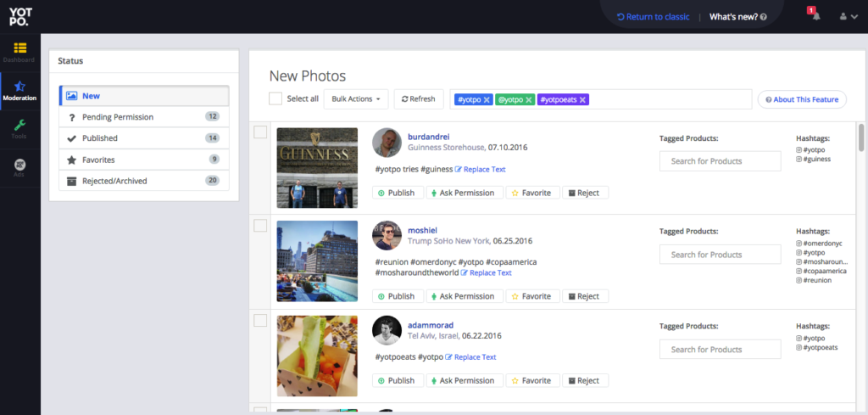Remove the @yotpo tag filter
The image size is (868, 415).
[529, 99]
